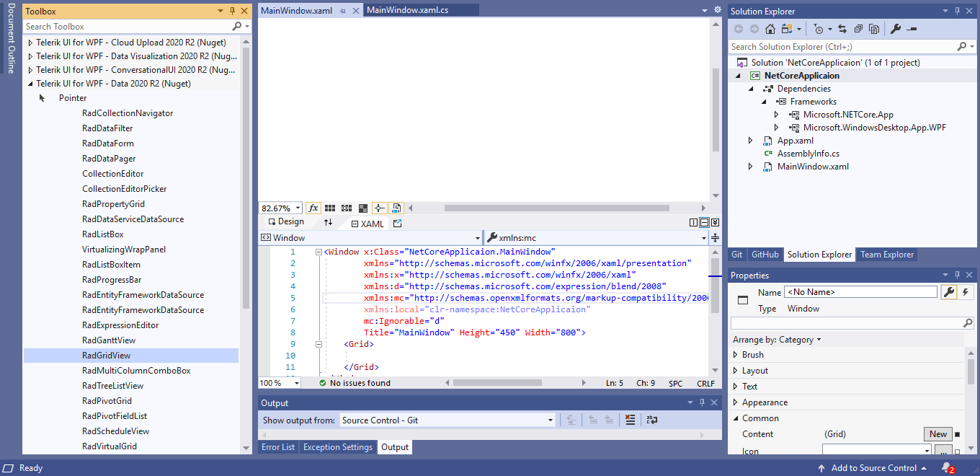Toggle snap to gridlines icon in the designer

click(347, 208)
